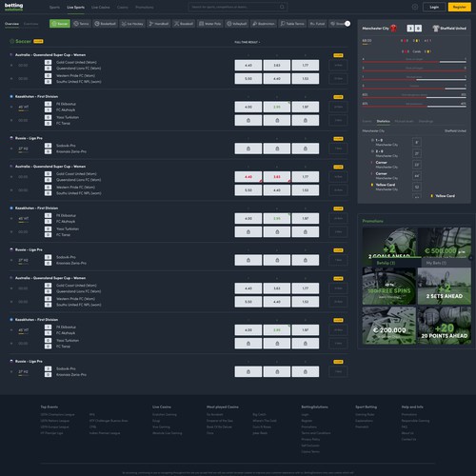
Task: Open the 2 Sets Ahead promotion thumbnail
Action: pyautogui.click(x=445, y=286)
